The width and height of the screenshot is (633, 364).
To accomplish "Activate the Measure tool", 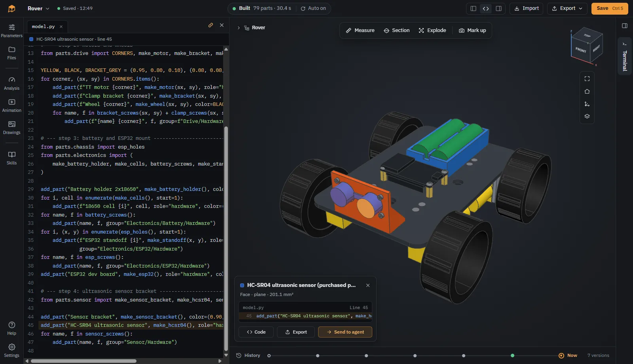I will coord(360,30).
